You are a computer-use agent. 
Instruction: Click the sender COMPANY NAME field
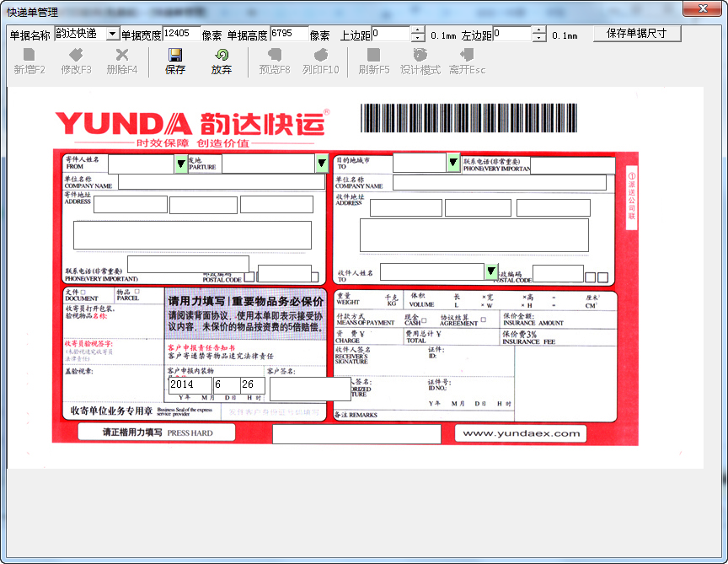point(222,181)
